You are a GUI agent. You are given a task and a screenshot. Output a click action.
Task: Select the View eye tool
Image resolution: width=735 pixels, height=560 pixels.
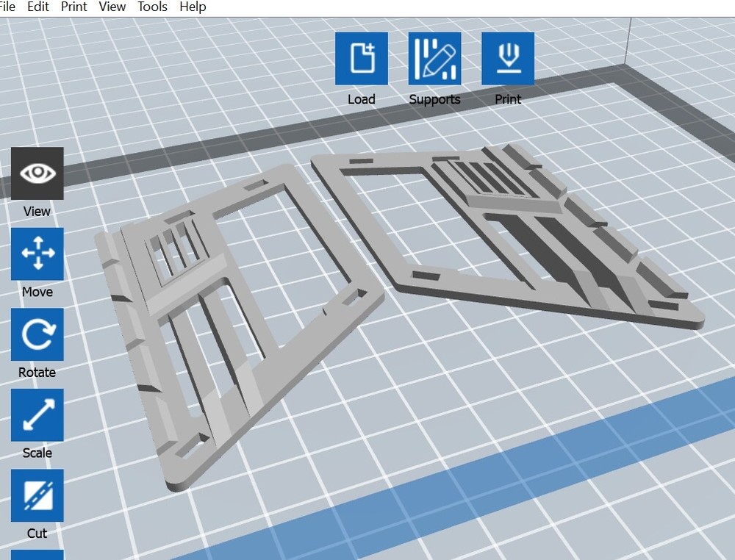click(x=37, y=173)
